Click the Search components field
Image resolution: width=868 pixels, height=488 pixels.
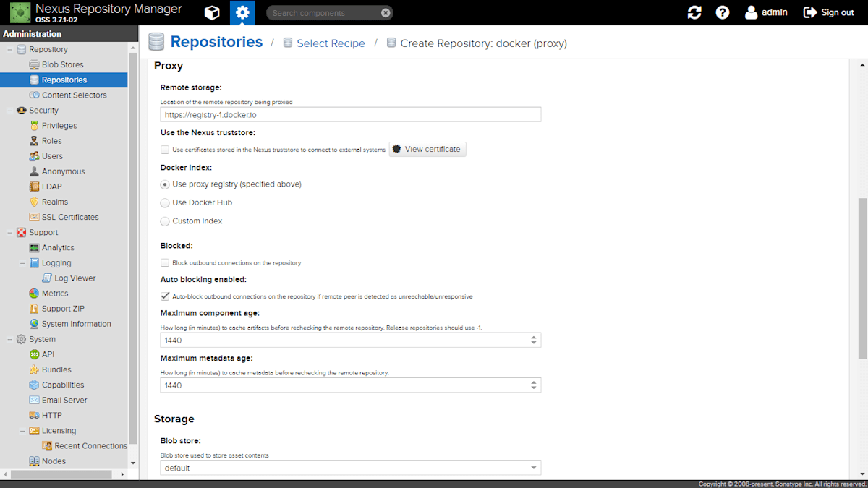[323, 12]
